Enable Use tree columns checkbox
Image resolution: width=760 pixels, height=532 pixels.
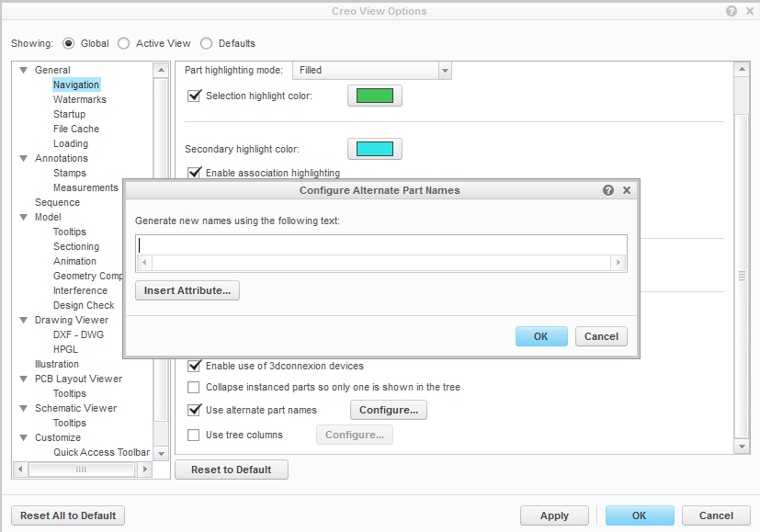click(193, 436)
